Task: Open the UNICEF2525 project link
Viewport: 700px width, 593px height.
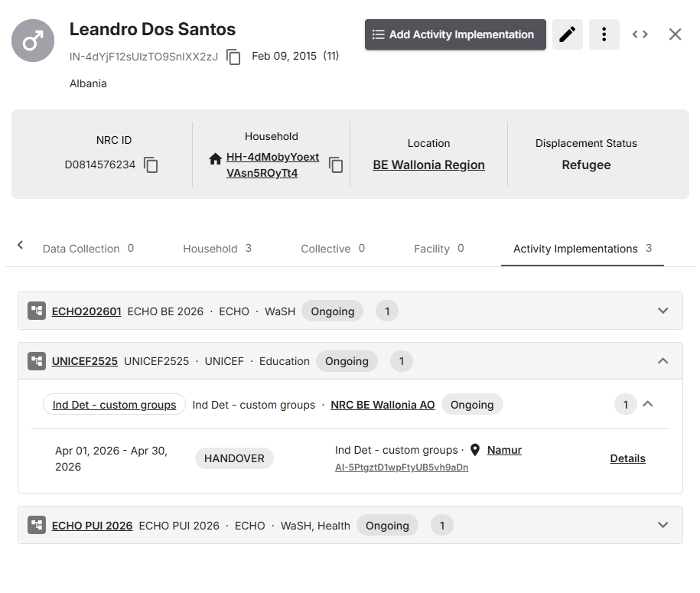Action: (85, 361)
